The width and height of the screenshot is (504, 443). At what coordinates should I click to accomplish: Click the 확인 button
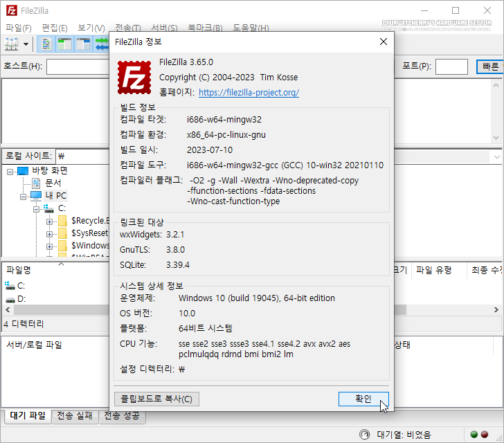(x=363, y=399)
